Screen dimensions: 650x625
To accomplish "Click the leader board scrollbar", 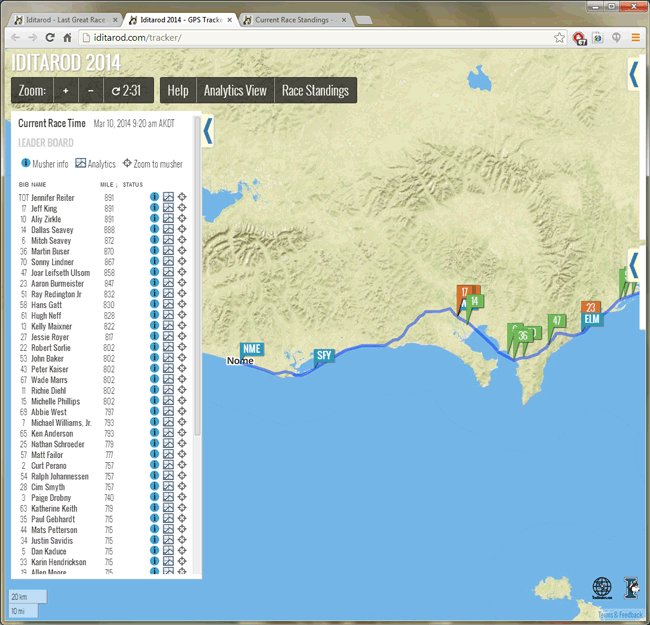I will (x=197, y=276).
